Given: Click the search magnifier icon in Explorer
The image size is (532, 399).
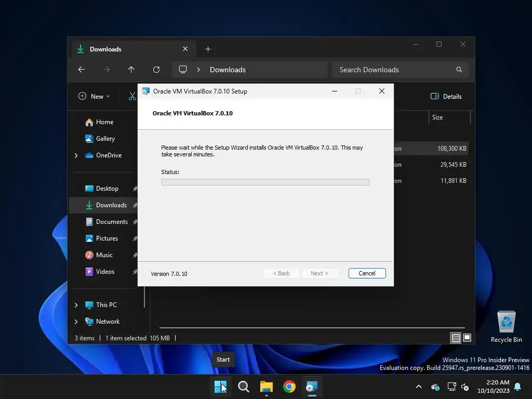Looking at the screenshot, I should [x=459, y=70].
